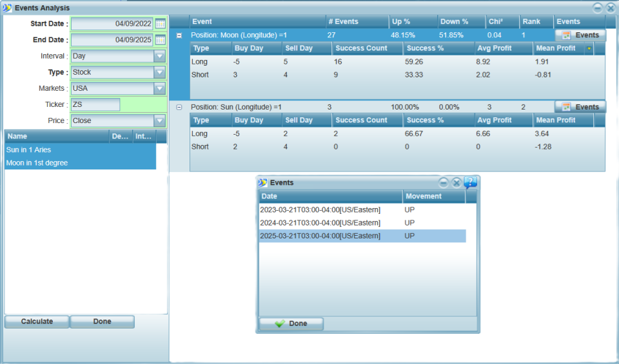Select Sun in 1 Aries list row
Viewport: 619px width, 364px height.
click(x=80, y=150)
